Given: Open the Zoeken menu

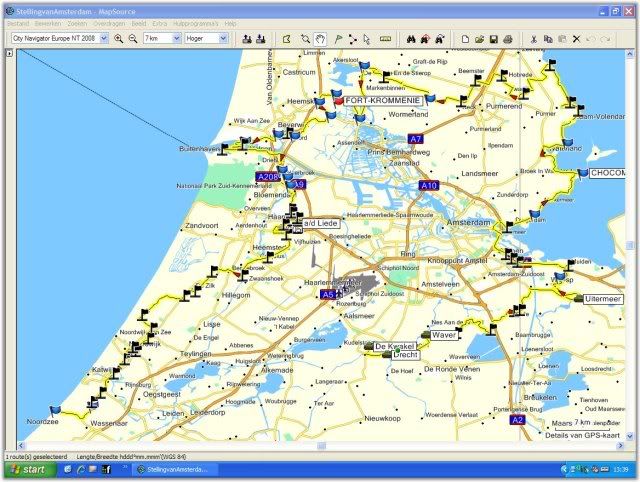Looking at the screenshot, I should [x=77, y=24].
